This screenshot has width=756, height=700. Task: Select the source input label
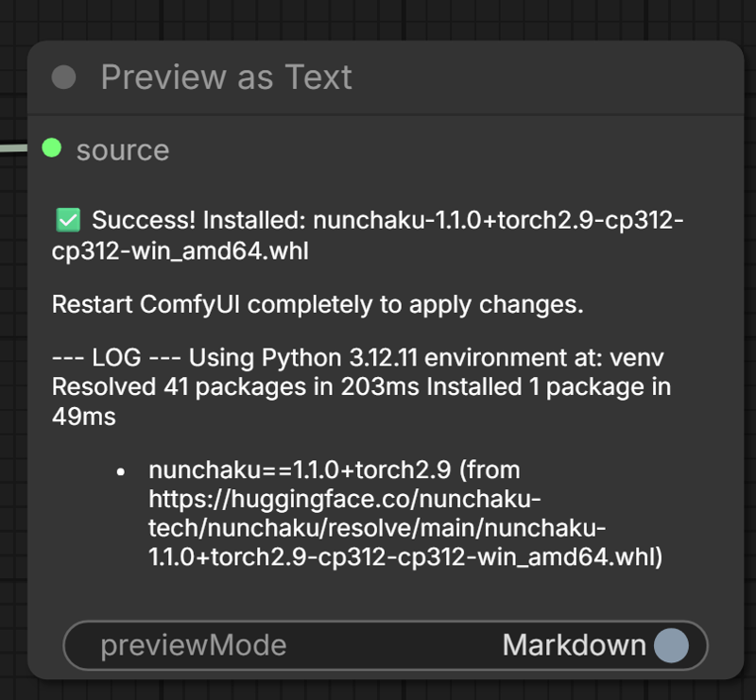pos(123,150)
